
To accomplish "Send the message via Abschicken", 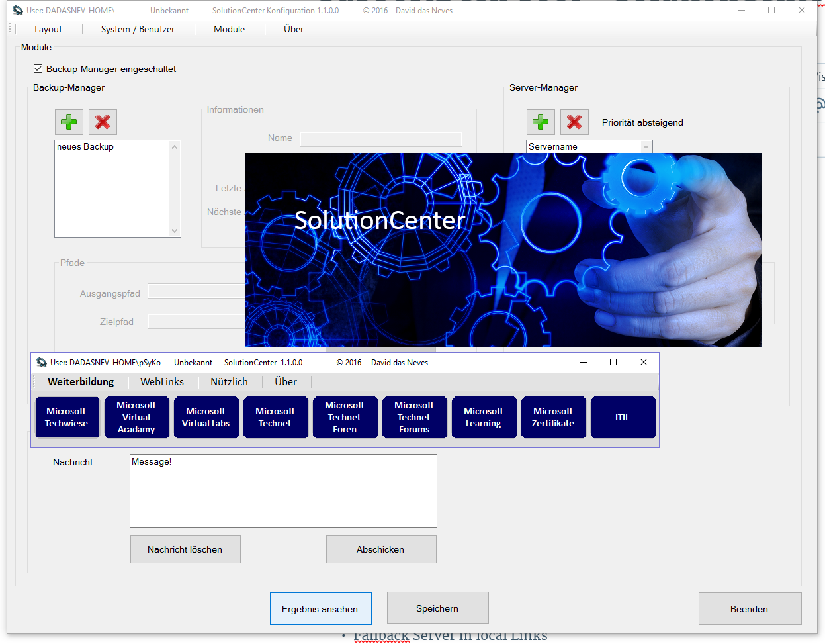I will click(381, 549).
